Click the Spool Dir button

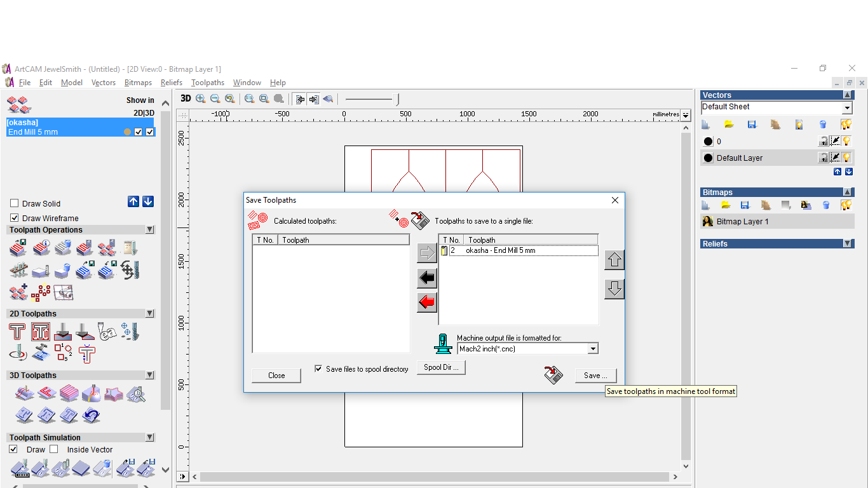click(441, 367)
